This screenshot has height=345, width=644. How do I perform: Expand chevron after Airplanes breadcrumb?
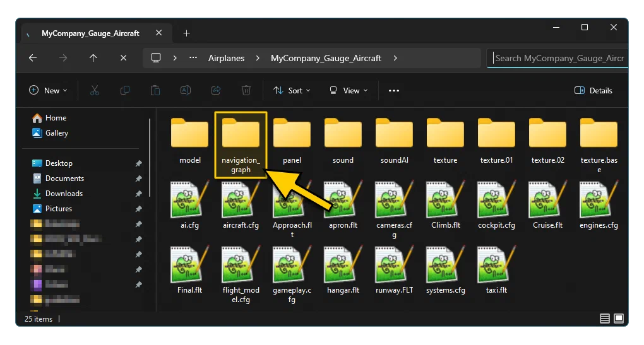[x=258, y=58]
